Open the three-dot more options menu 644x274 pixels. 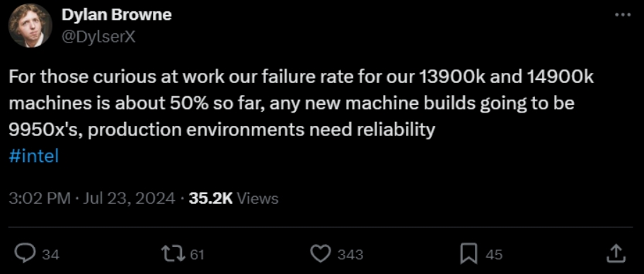click(623, 15)
